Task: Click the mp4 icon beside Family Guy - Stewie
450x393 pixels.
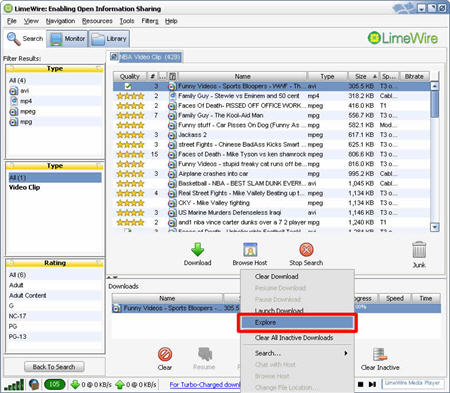Action: point(172,96)
